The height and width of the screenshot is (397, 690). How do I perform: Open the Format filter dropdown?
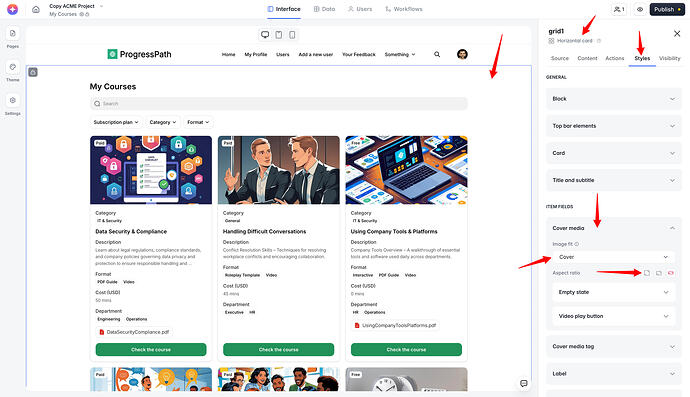point(198,122)
